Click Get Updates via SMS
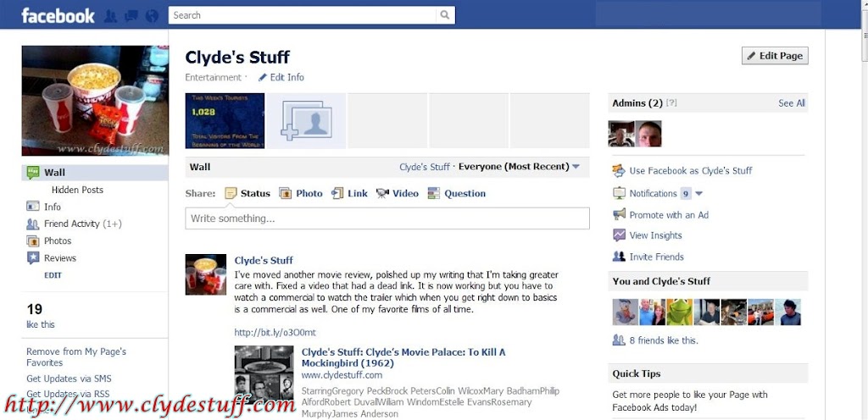Screen dimensions: 868x420 pyautogui.click(x=69, y=379)
